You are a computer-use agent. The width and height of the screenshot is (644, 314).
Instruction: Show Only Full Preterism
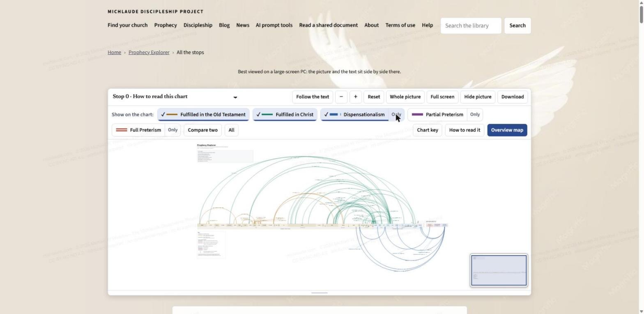pyautogui.click(x=172, y=130)
